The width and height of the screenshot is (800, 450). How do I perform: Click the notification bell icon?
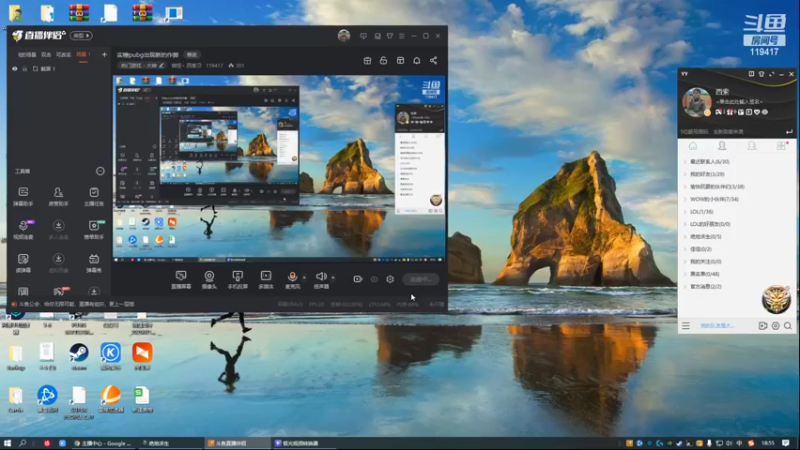pos(417,61)
